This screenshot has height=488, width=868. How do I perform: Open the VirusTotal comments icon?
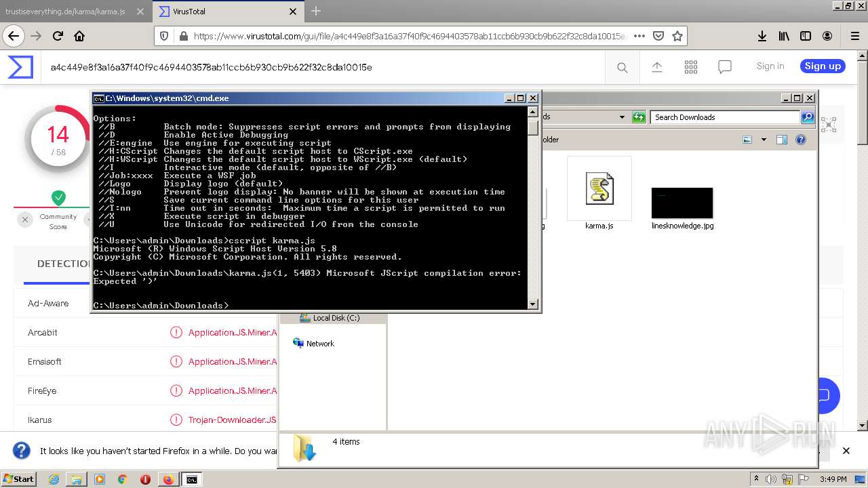click(x=725, y=67)
